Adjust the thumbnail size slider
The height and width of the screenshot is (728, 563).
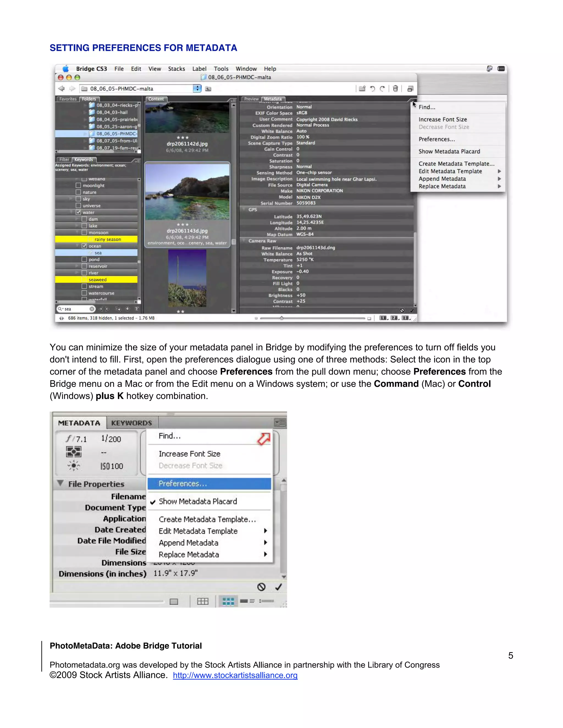(x=281, y=318)
